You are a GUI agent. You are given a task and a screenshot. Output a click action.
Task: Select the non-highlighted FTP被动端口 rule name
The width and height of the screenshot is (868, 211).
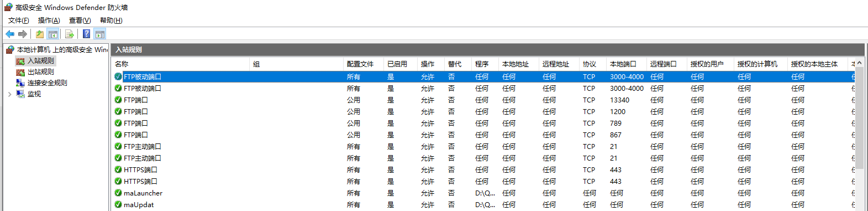(143, 88)
